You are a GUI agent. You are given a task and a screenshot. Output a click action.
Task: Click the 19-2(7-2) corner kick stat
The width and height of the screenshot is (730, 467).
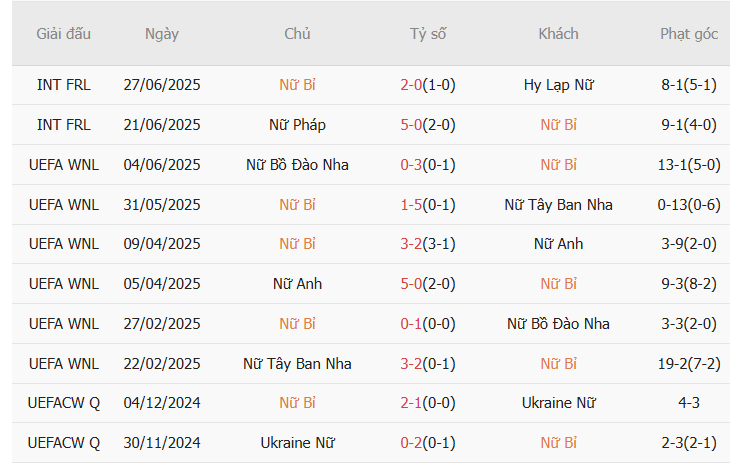tap(688, 364)
